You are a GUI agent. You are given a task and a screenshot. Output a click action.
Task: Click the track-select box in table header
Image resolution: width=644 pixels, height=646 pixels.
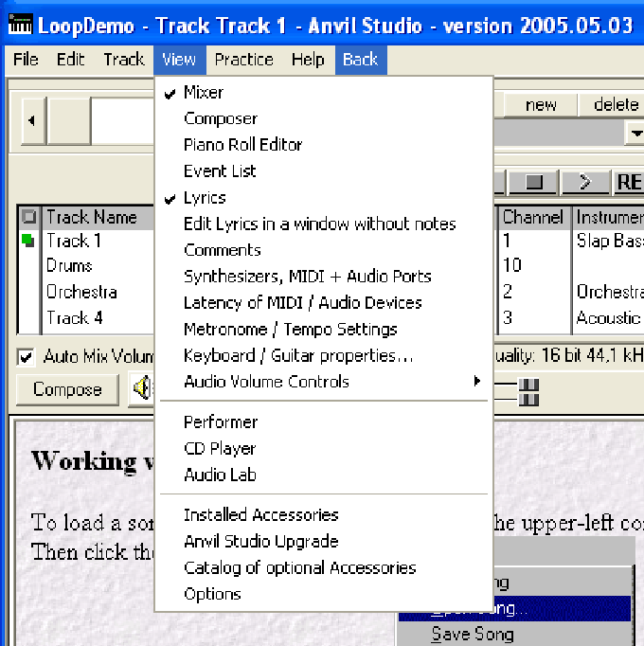pos(29,217)
